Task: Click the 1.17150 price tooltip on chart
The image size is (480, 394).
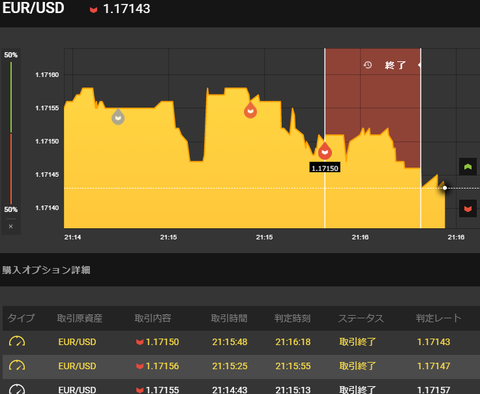Action: [x=325, y=168]
